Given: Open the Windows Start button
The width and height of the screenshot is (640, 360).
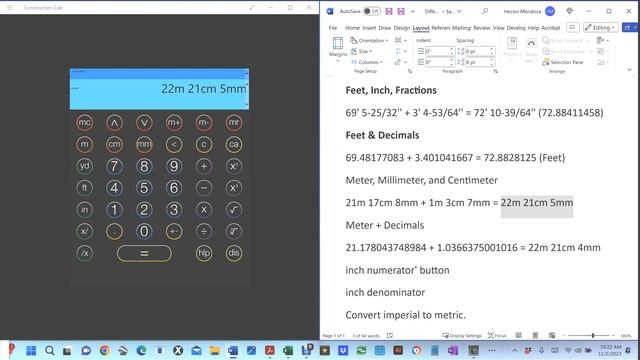Looking at the screenshot, I should pos(31,350).
